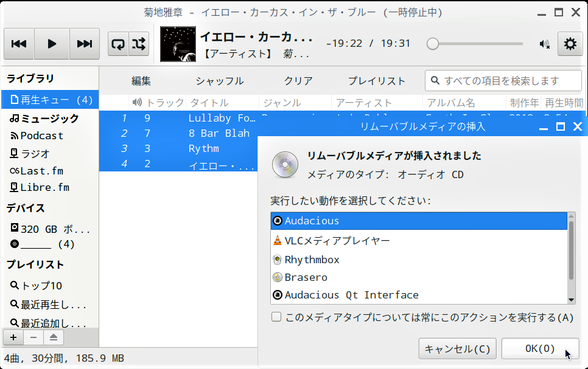
Task: Click the playing-indicator speaker column header
Action: click(x=137, y=102)
